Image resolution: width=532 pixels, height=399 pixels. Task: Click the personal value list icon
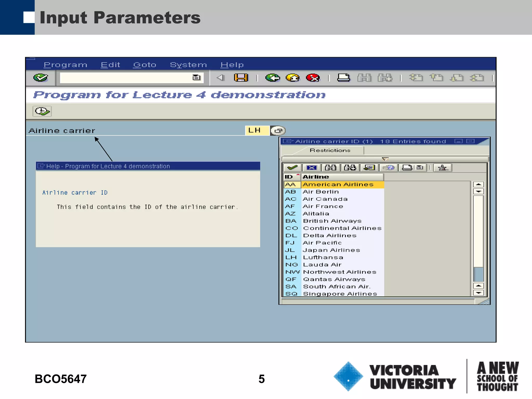443,168
